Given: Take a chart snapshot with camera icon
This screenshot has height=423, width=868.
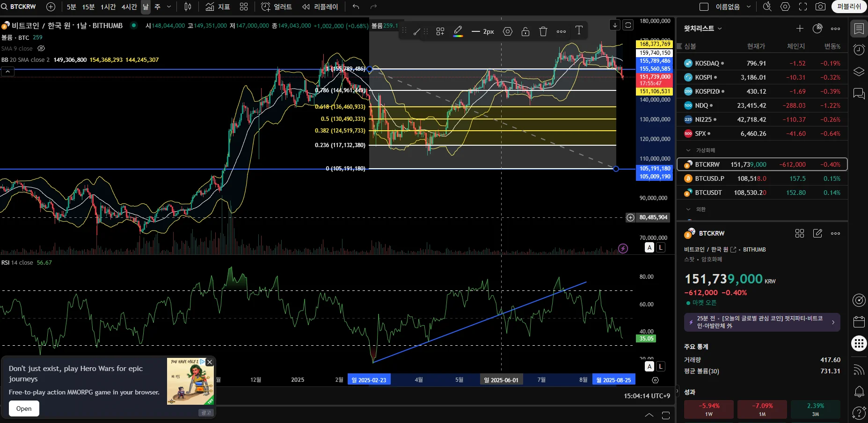Looking at the screenshot, I should tap(820, 7).
